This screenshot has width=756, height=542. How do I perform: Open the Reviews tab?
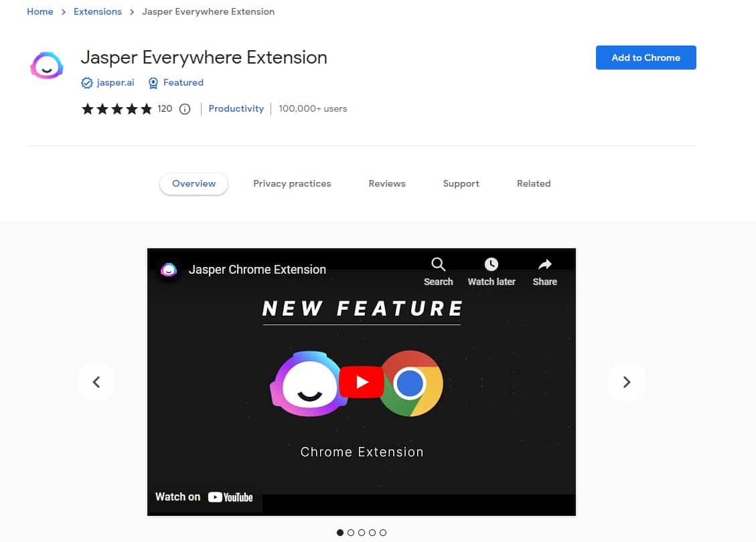[x=387, y=183]
